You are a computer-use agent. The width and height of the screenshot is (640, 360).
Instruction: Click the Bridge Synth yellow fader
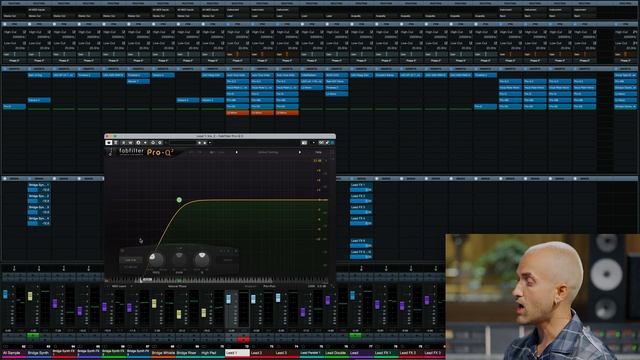(x=30, y=296)
